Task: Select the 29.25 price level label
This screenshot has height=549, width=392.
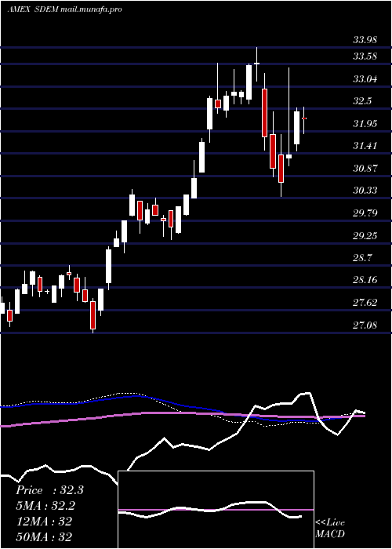Action: [x=365, y=235]
